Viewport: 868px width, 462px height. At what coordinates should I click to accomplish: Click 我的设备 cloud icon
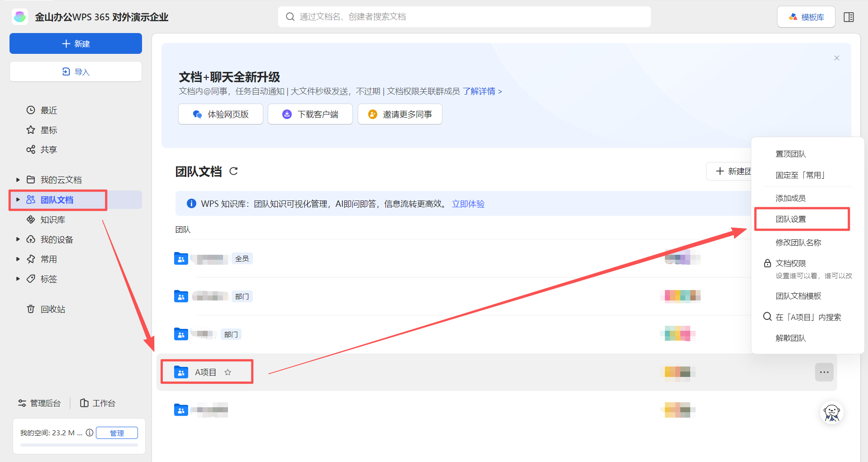coord(31,239)
